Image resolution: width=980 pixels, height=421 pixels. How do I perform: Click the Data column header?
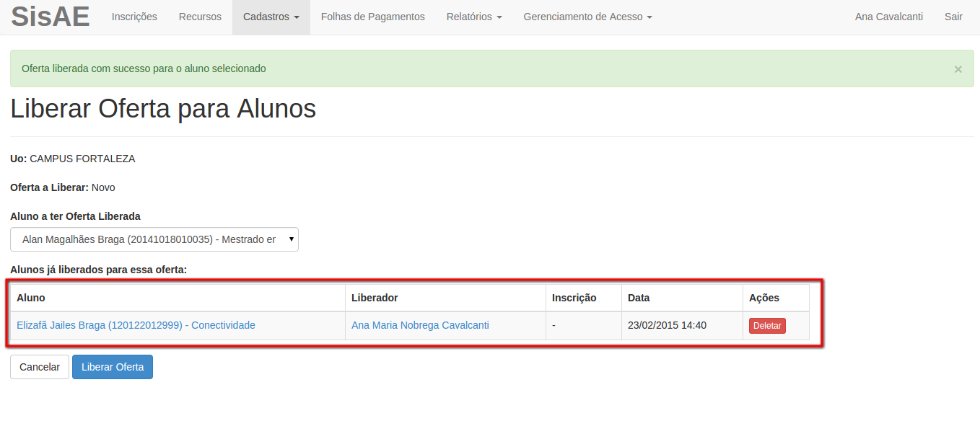point(682,298)
